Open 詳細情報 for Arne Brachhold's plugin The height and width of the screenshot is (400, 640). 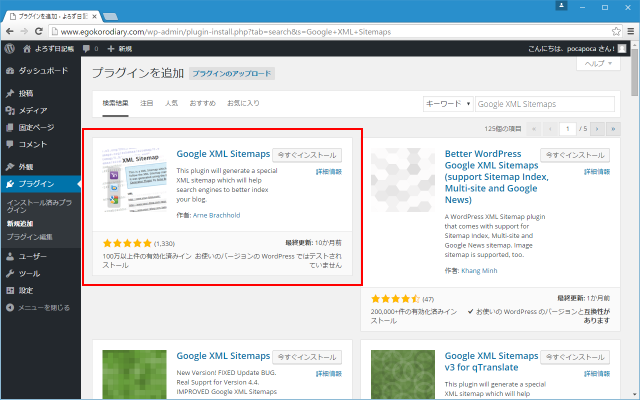tap(329, 172)
